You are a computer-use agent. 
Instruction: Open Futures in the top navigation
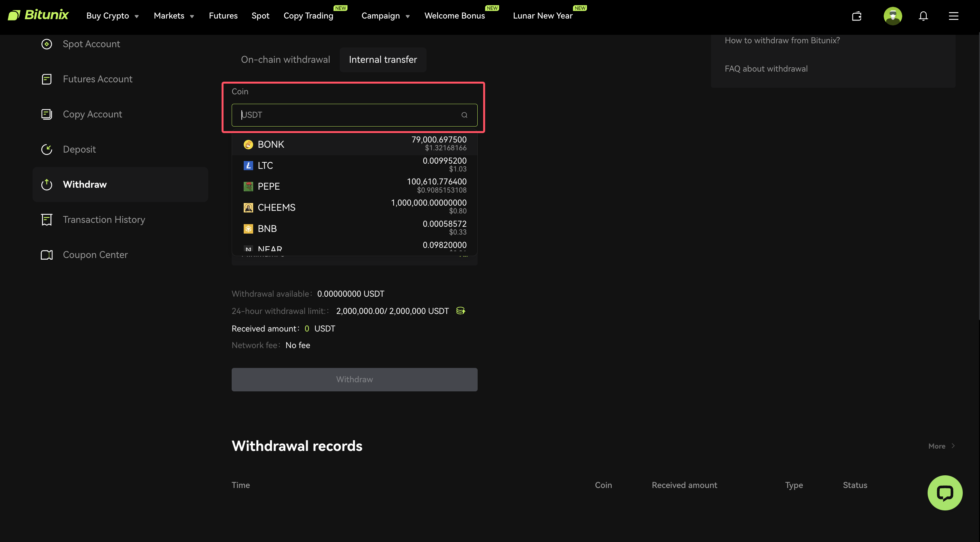click(x=223, y=16)
